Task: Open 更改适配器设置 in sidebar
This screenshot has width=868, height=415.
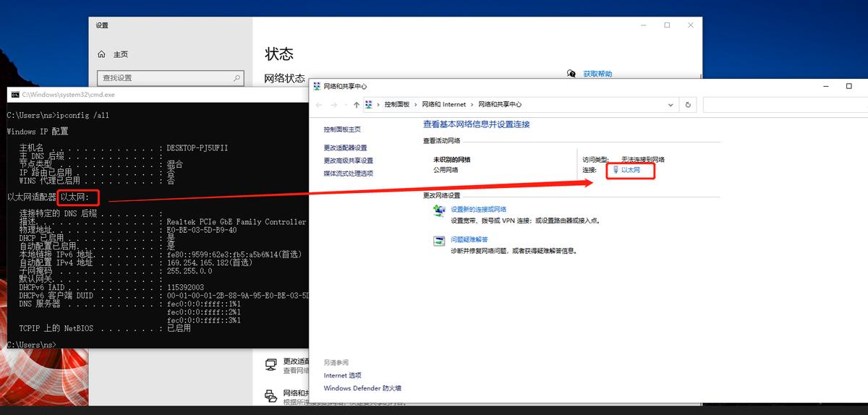Action: (345, 147)
